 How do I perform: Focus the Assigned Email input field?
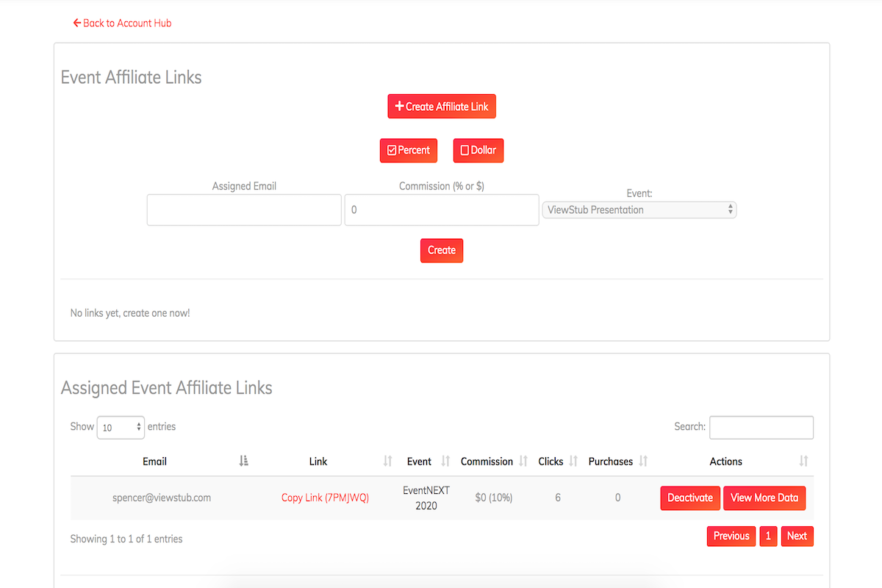(244, 209)
